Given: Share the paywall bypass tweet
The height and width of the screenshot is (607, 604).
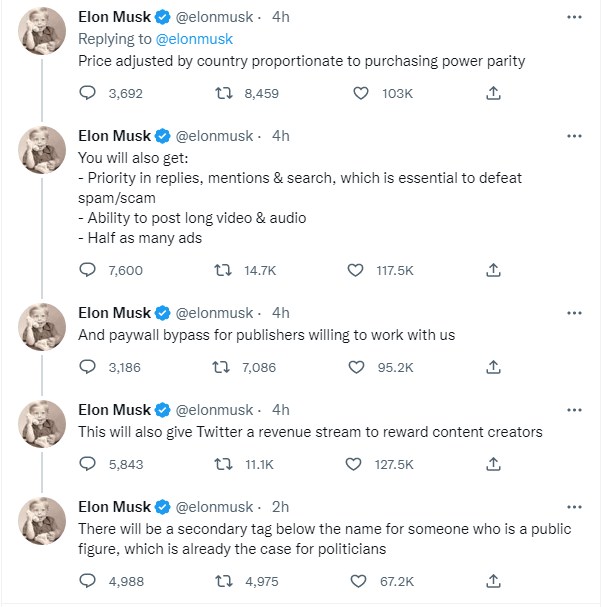Looking at the screenshot, I should pos(492,367).
